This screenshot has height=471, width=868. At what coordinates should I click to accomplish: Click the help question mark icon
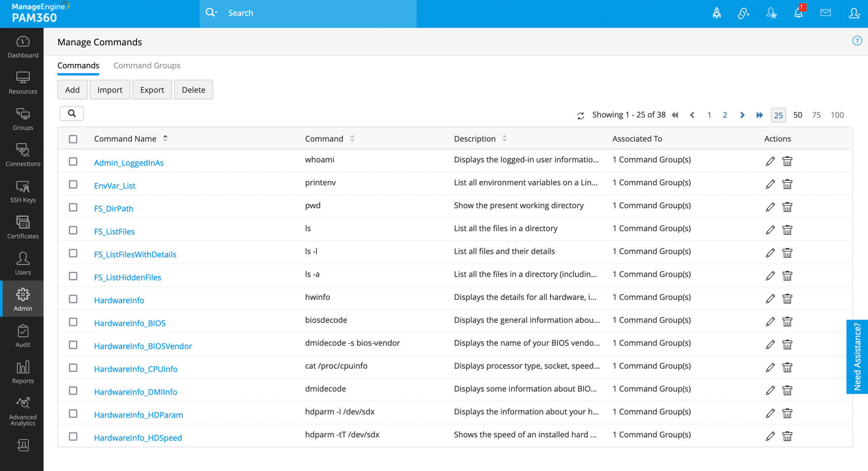[x=857, y=41]
